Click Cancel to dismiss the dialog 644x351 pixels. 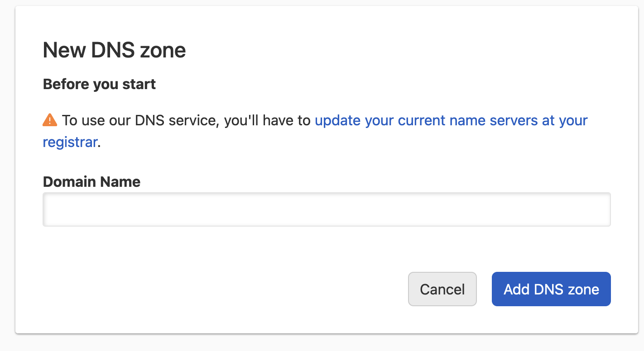[x=442, y=289]
